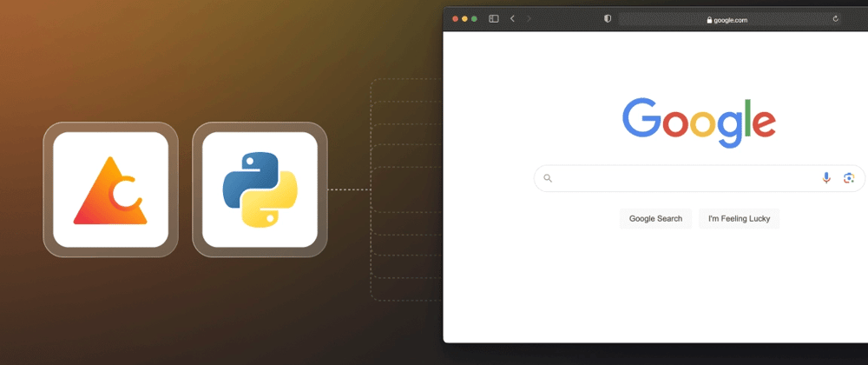Click the Safari sidebar toggle icon

click(x=494, y=19)
